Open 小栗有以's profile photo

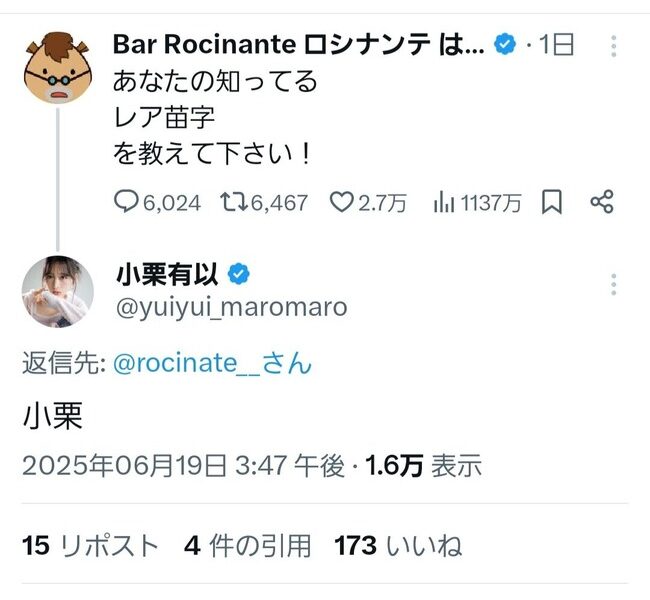58,291
